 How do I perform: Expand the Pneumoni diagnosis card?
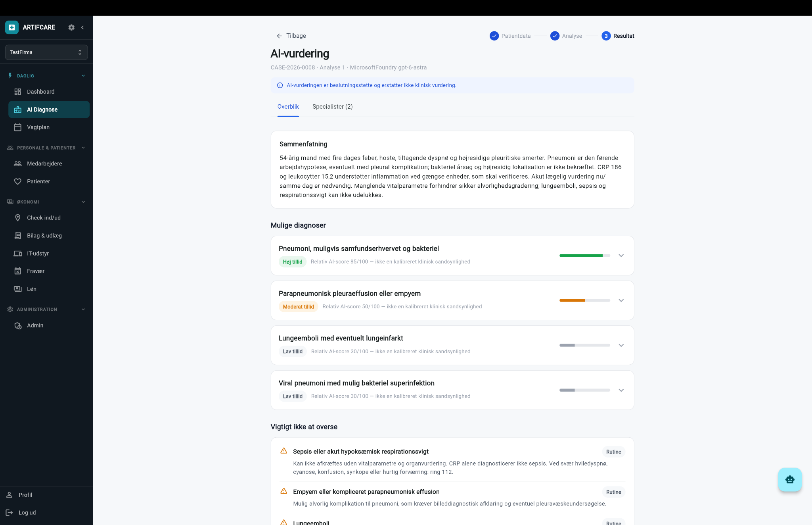(x=621, y=256)
